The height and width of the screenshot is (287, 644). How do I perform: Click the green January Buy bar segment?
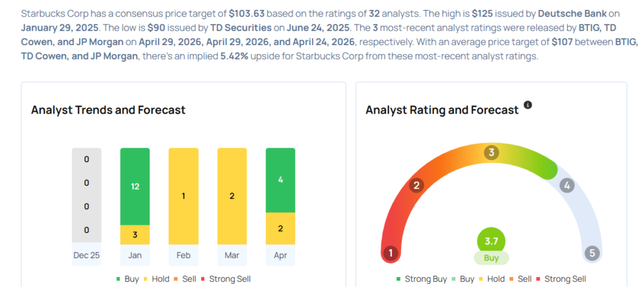[x=135, y=187]
